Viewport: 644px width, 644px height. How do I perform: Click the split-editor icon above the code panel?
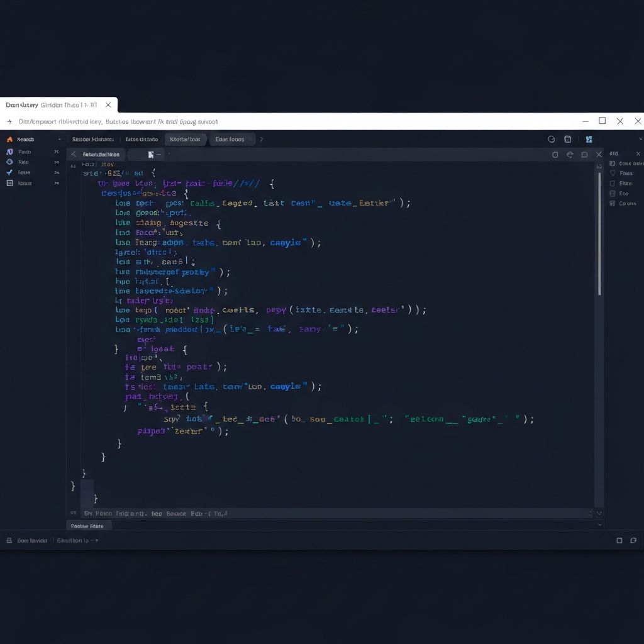tap(584, 154)
